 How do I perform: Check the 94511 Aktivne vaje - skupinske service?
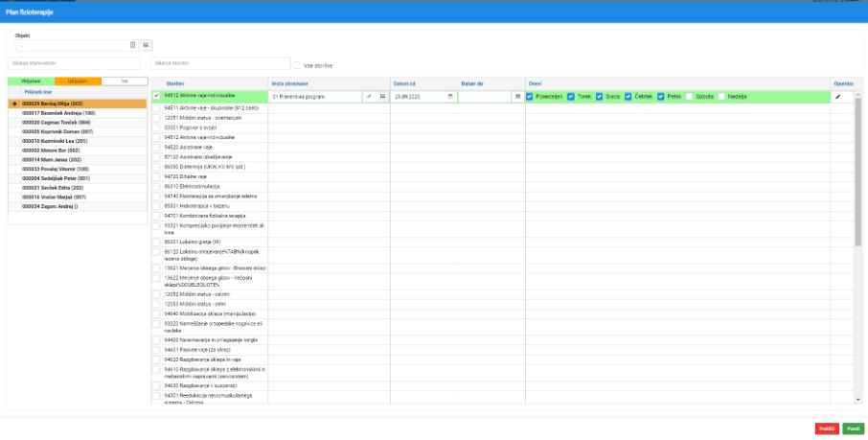[156, 108]
